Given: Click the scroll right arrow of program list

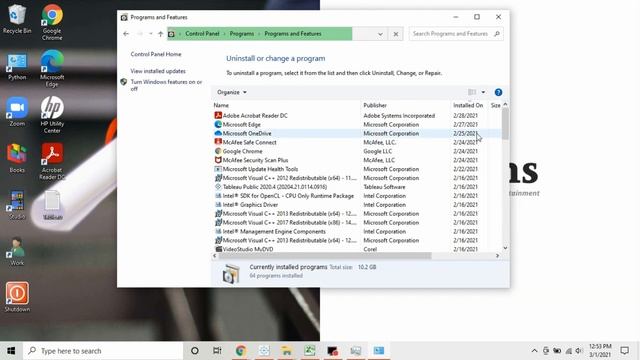Looking at the screenshot, I should tap(497, 256).
